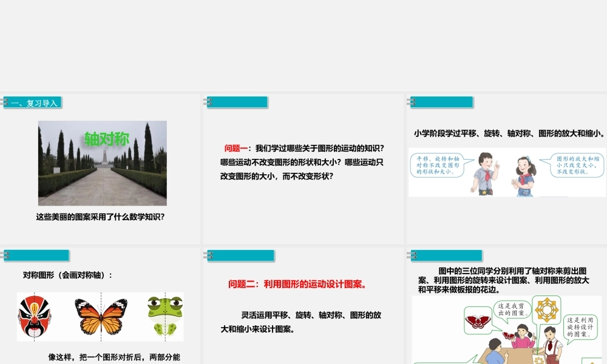Click the teal header bar on the bottom-middle slide
Image resolution: width=607 pixels, height=364 pixels.
point(240,255)
